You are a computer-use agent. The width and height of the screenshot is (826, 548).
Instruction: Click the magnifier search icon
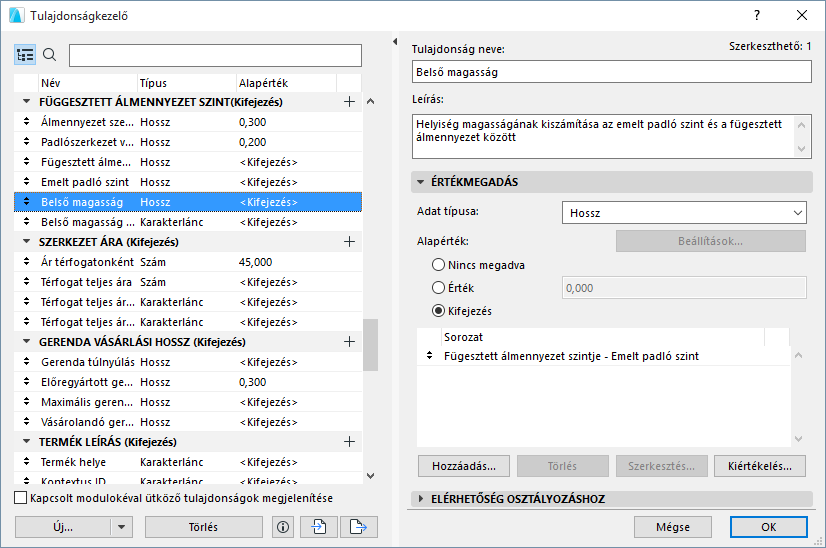tap(50, 54)
